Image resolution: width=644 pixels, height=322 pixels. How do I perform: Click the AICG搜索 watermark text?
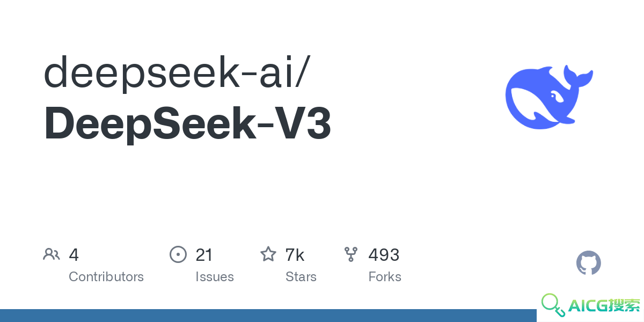pyautogui.click(x=603, y=306)
